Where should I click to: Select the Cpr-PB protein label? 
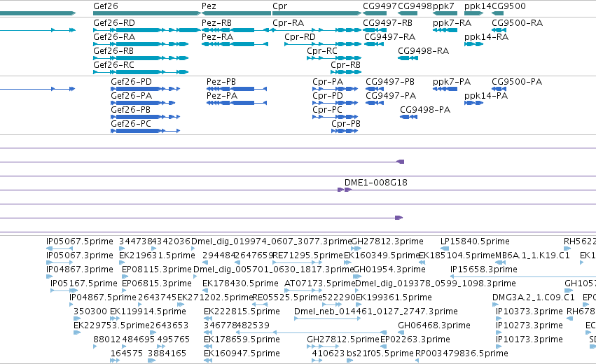coord(346,124)
